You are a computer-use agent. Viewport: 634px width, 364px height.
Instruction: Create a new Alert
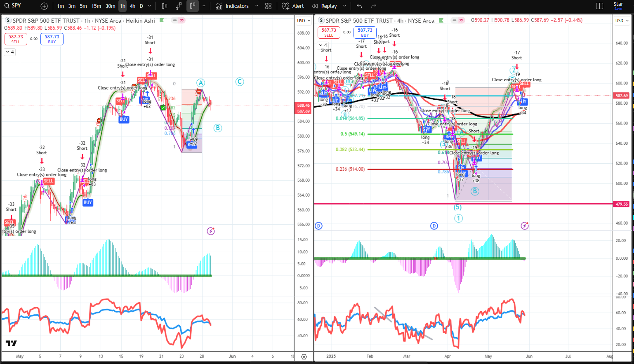point(293,6)
